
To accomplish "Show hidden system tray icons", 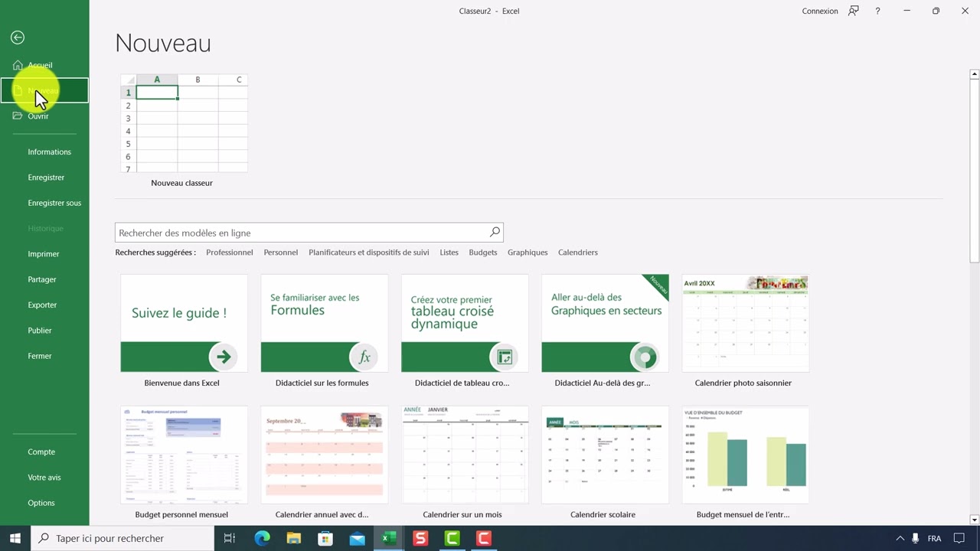I will [x=900, y=538].
